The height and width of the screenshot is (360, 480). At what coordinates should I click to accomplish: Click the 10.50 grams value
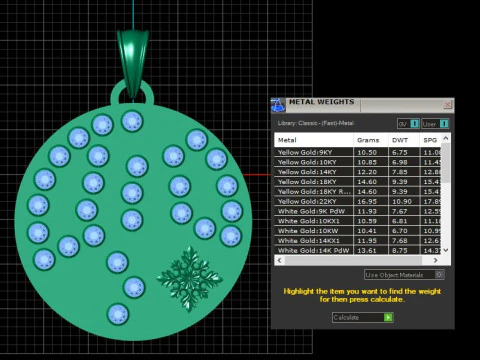coord(367,152)
